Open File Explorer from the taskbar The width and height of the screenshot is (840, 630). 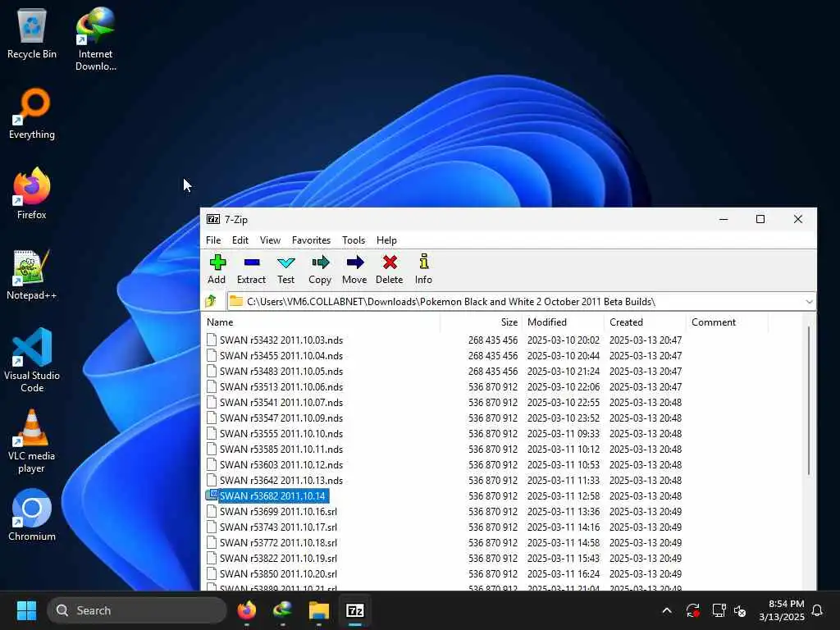[319, 610]
